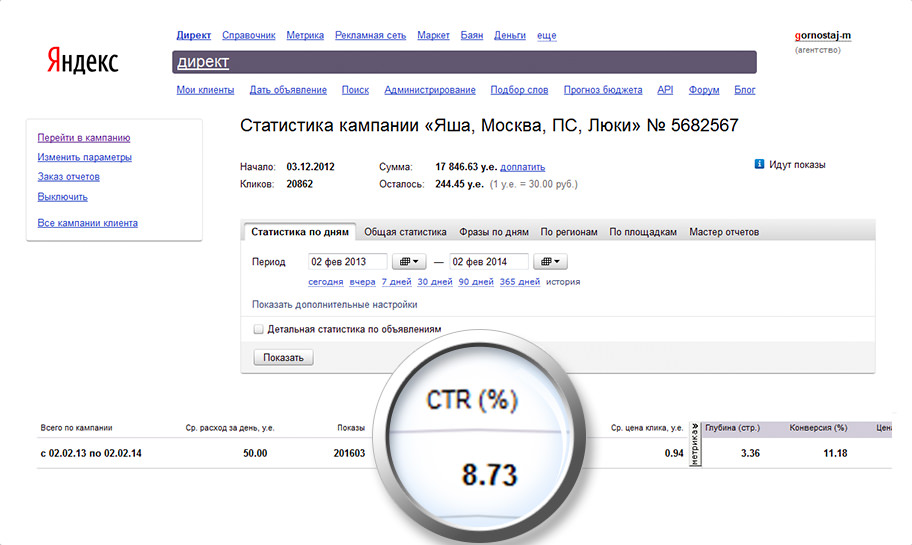Viewport: 912px width, 545px height.
Task: Open the Директ top service link
Action: (x=194, y=35)
